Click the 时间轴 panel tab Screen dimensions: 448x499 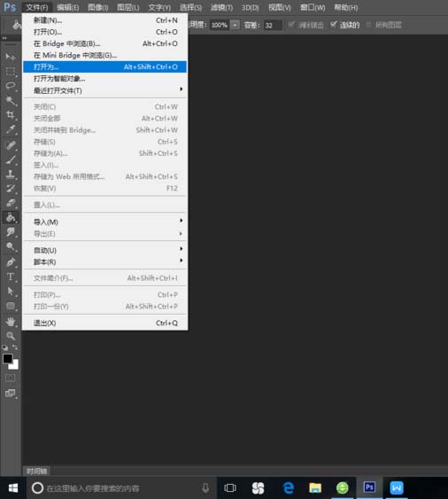pos(36,471)
